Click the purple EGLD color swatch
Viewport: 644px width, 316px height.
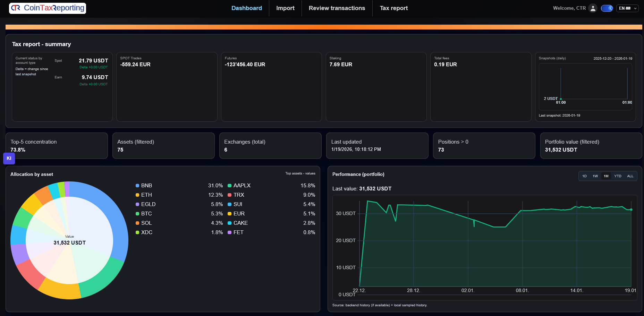tap(137, 204)
